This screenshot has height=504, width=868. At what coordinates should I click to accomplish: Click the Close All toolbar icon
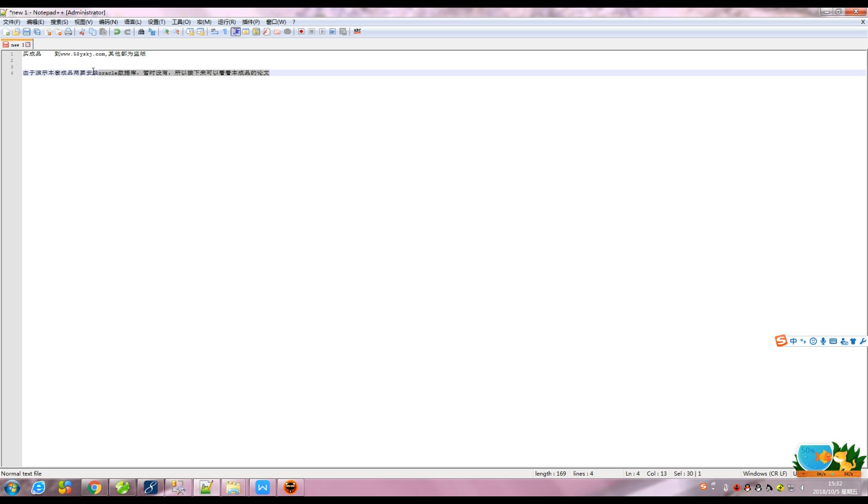[x=58, y=32]
